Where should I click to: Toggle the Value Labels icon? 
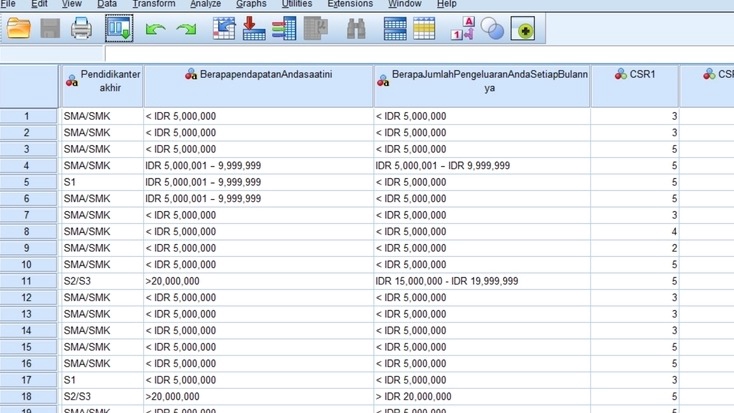pyautogui.click(x=462, y=29)
